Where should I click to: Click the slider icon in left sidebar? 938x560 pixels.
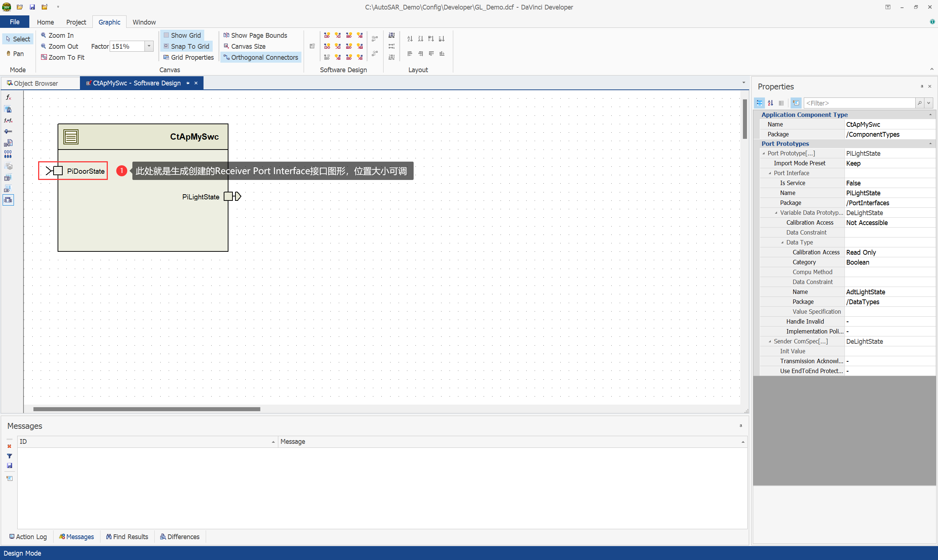8,131
